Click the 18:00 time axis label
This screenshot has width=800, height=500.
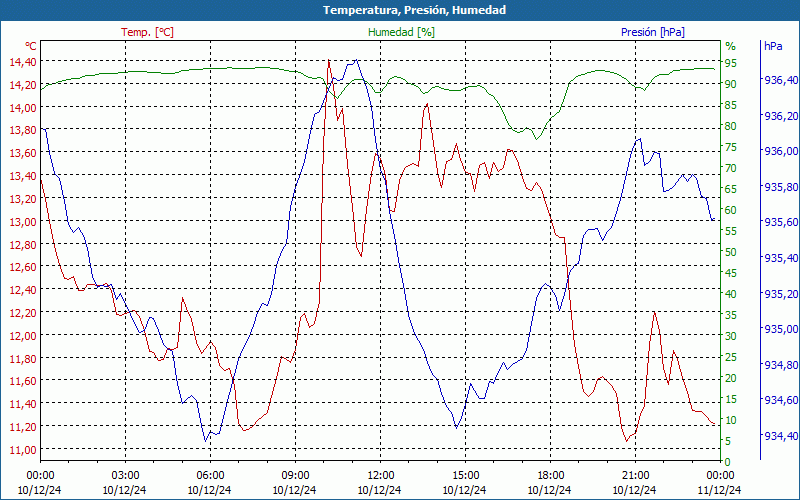550,476
